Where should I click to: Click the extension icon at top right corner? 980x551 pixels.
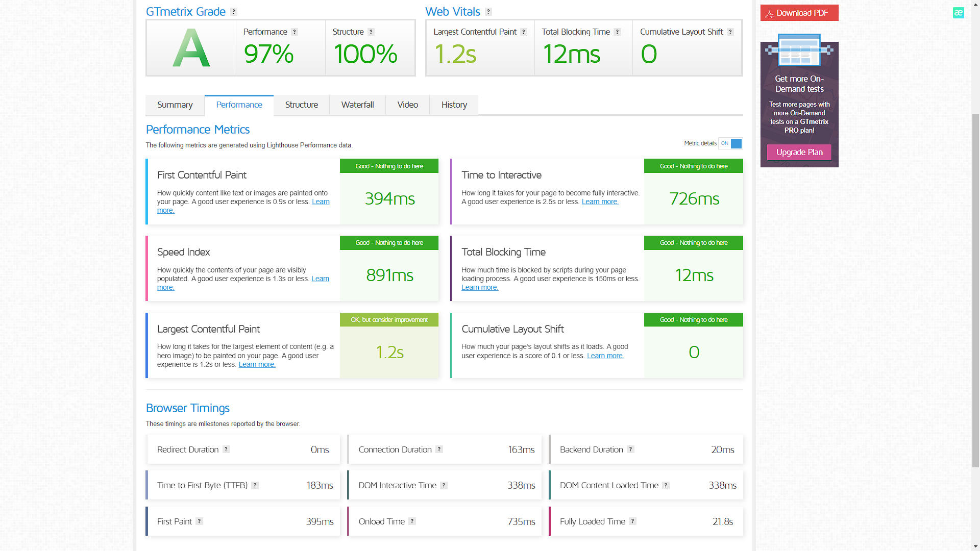click(958, 13)
